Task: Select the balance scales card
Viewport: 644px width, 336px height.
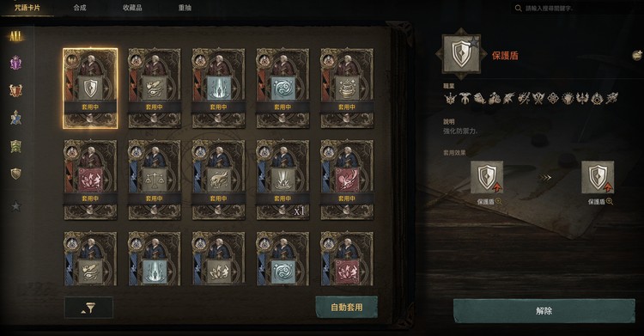Action: pos(155,180)
